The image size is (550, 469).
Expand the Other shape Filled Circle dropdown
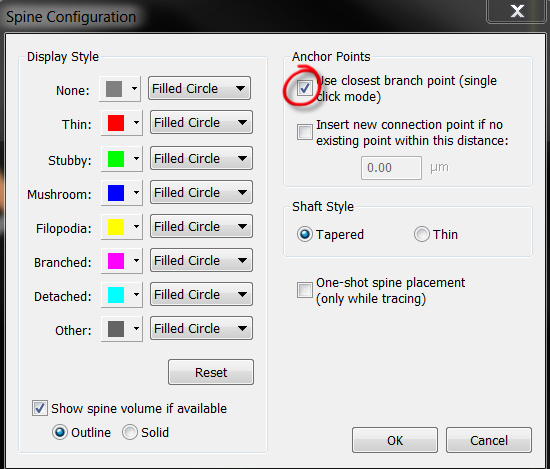click(201, 328)
